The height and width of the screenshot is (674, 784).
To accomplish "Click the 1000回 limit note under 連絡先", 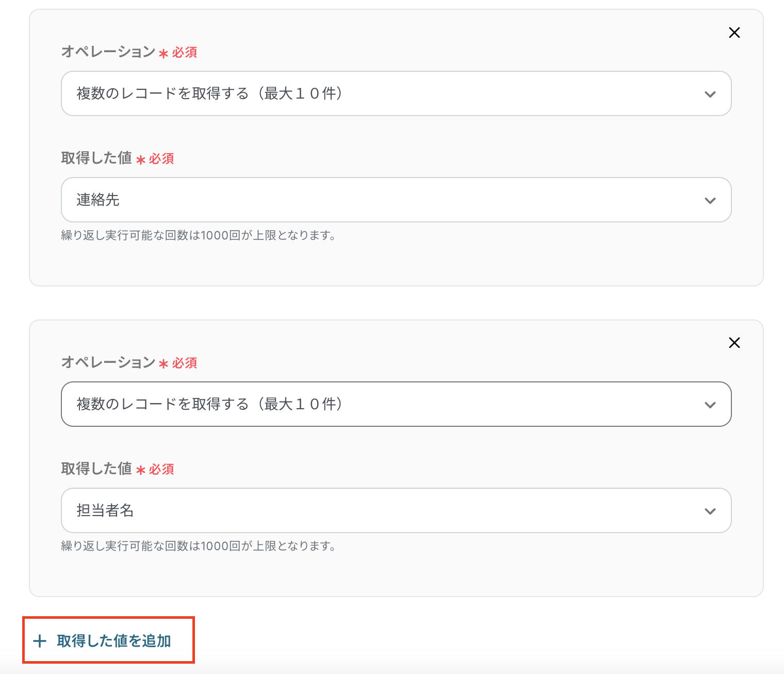I will tap(199, 235).
